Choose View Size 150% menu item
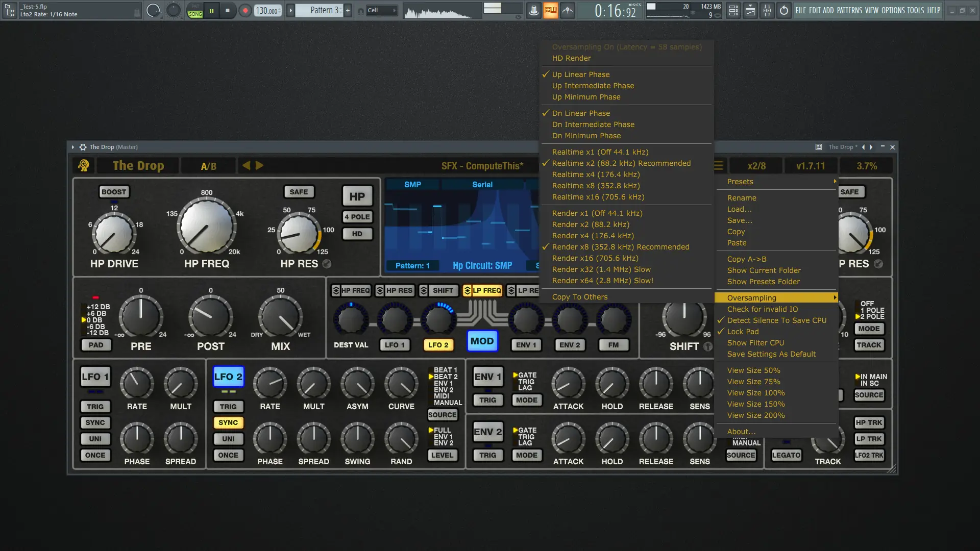Viewport: 980px width, 551px height. pyautogui.click(x=756, y=404)
